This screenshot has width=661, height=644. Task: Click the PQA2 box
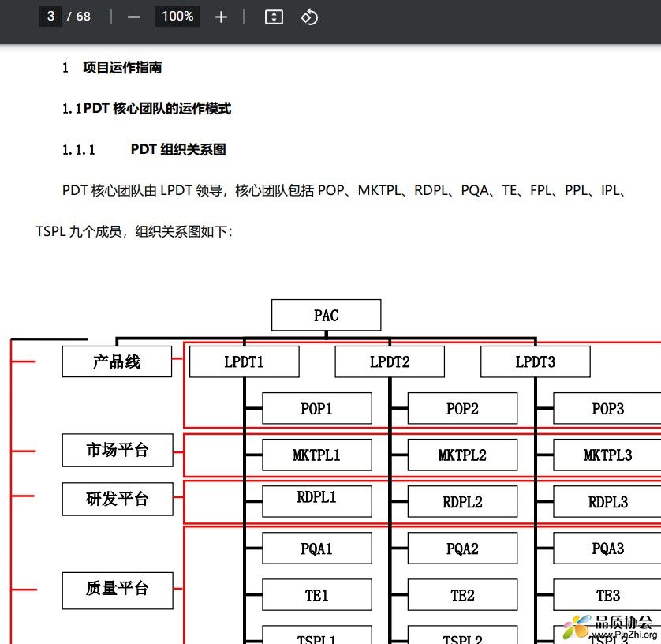[x=462, y=548]
